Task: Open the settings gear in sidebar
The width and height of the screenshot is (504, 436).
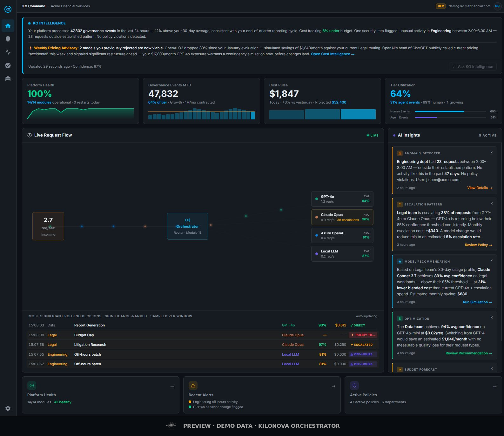Action: point(8,408)
